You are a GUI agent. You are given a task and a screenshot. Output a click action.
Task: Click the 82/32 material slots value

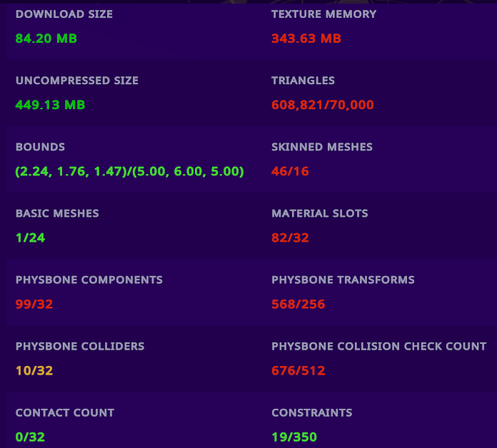point(290,238)
